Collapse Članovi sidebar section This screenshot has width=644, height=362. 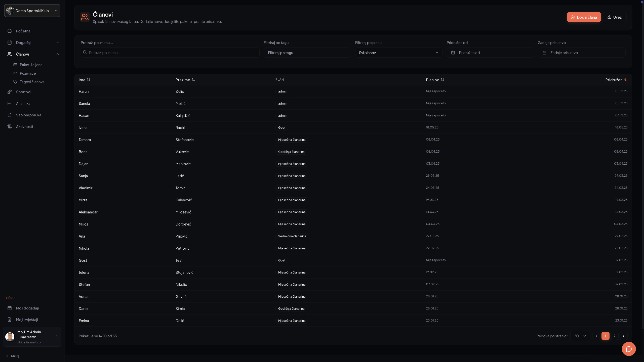pyautogui.click(x=58, y=54)
